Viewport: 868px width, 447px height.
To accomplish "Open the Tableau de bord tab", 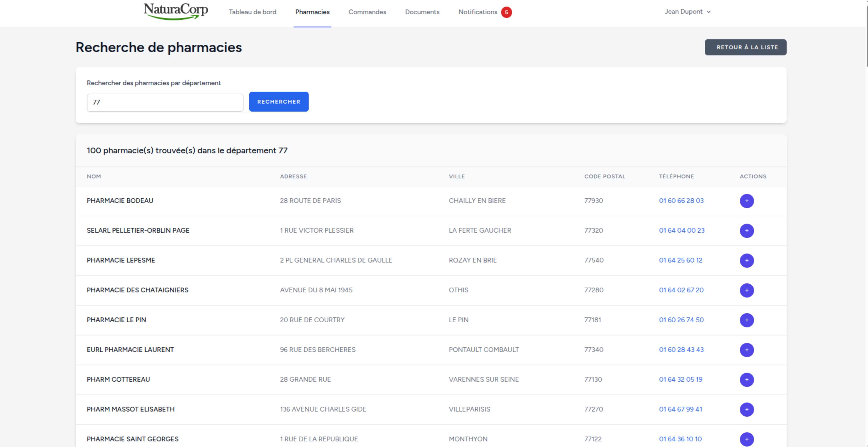I will 252,12.
